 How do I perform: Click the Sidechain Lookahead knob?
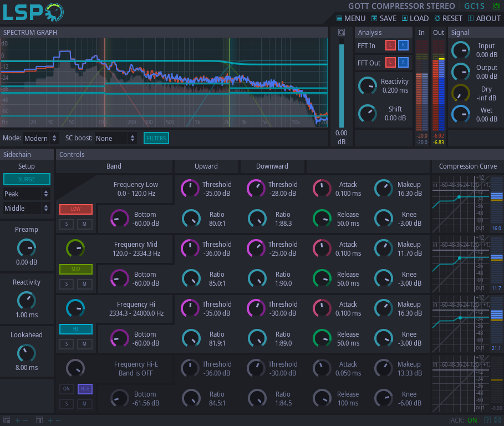tap(27, 353)
